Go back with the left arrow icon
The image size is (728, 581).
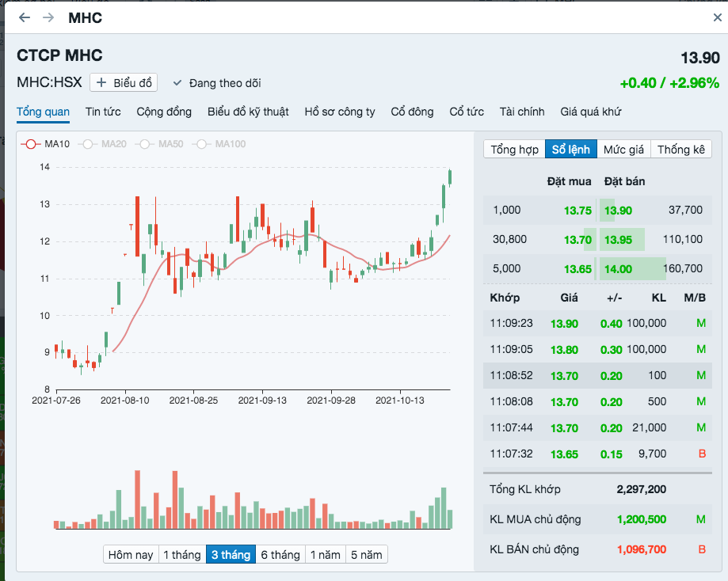click(24, 17)
